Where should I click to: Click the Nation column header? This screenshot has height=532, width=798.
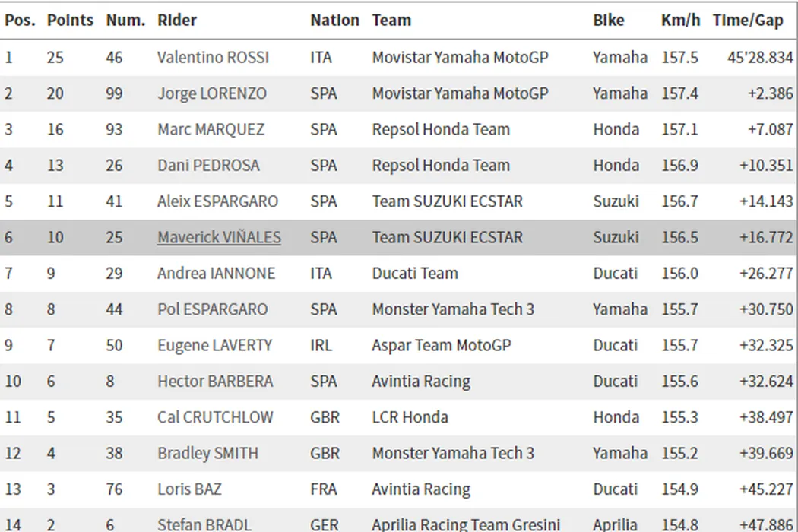click(334, 21)
